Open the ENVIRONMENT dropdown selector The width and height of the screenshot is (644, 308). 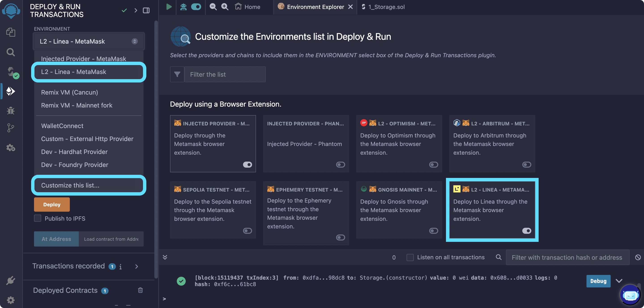pyautogui.click(x=89, y=41)
